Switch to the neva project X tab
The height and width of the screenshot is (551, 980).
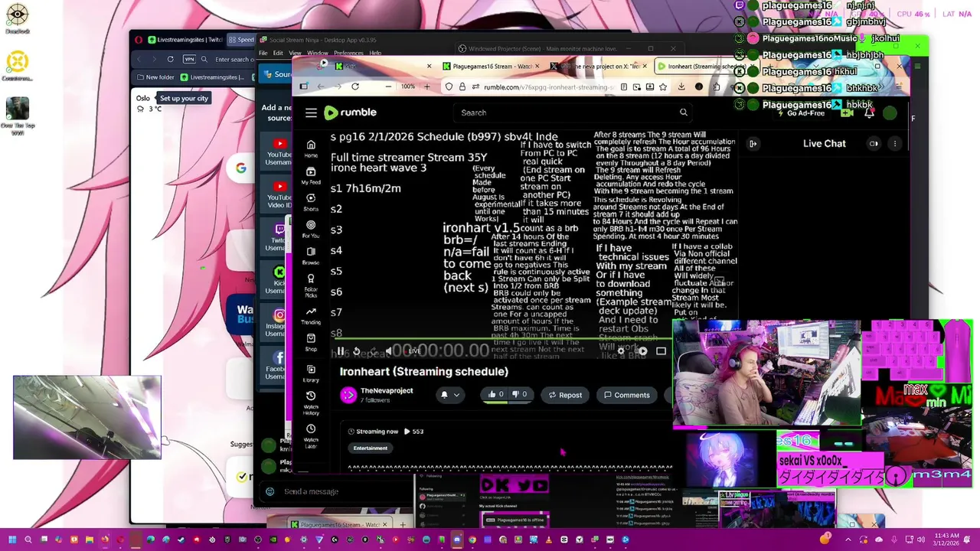599,67
